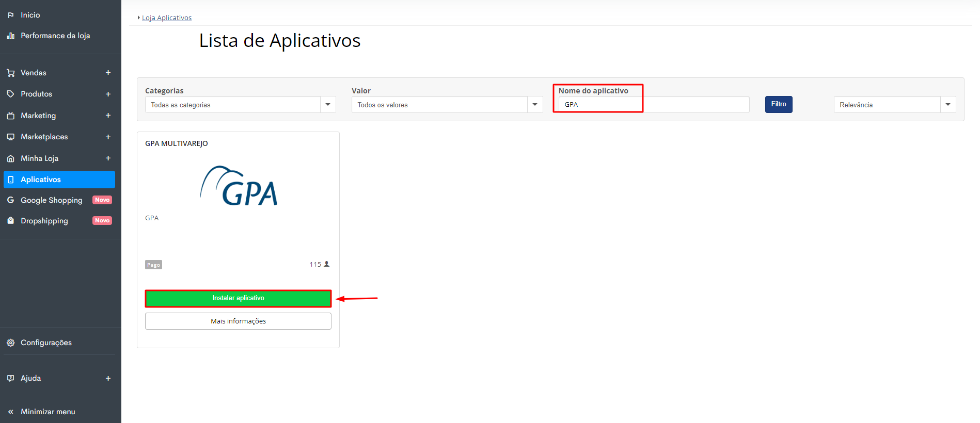
Task: Open the Categorias dropdown
Action: click(x=241, y=105)
